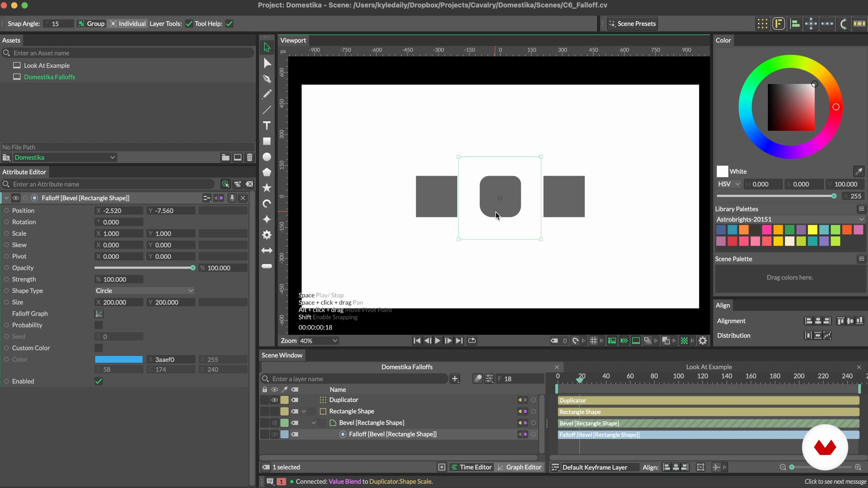Image resolution: width=868 pixels, height=488 pixels.
Task: Jump to the first frame button
Action: [x=416, y=341]
